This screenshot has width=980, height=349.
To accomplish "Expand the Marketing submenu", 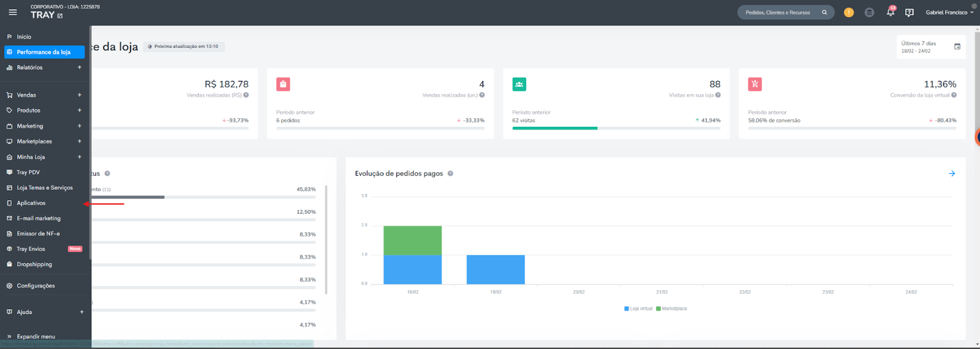I will point(80,126).
